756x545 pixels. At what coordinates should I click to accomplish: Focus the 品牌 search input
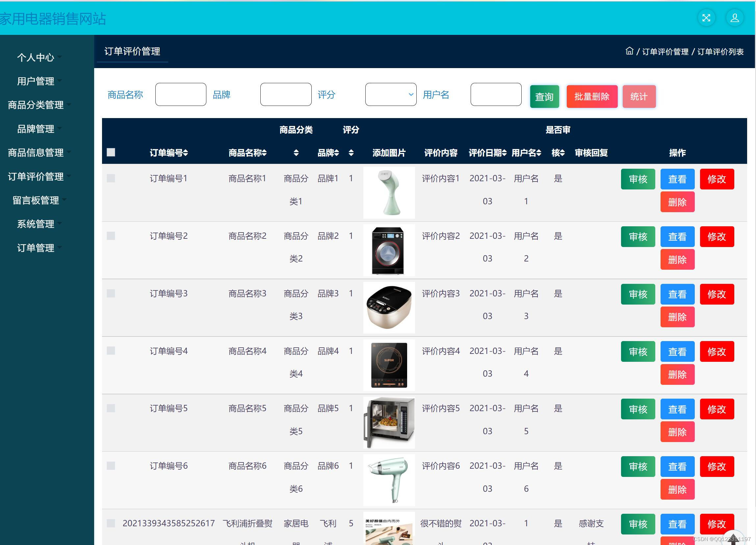pyautogui.click(x=286, y=94)
